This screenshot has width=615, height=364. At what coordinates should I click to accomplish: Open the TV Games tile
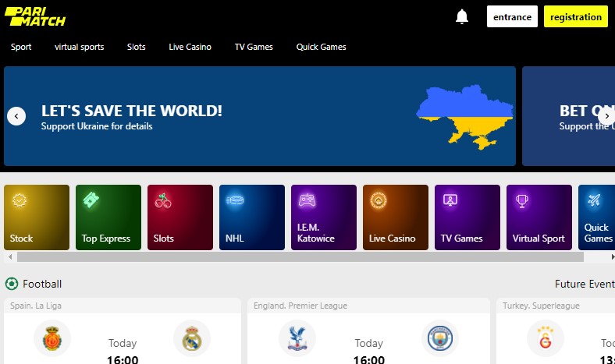(467, 217)
